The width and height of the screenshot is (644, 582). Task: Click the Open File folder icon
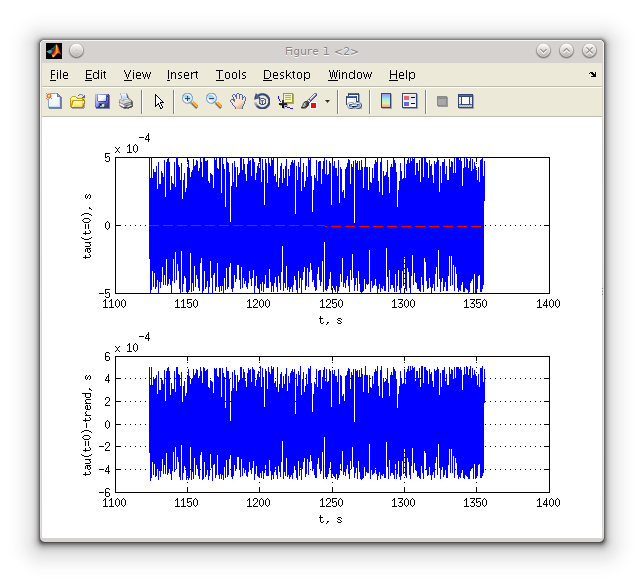[78, 101]
